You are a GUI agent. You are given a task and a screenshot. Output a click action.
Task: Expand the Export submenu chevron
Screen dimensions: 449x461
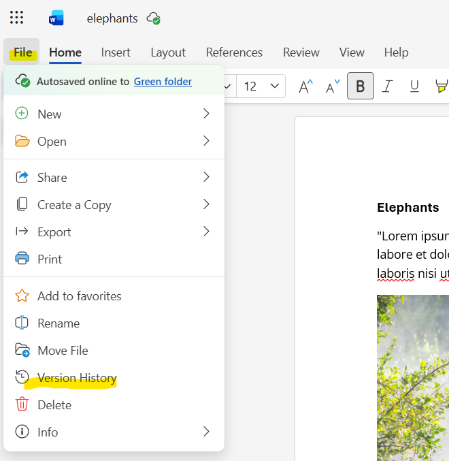206,231
